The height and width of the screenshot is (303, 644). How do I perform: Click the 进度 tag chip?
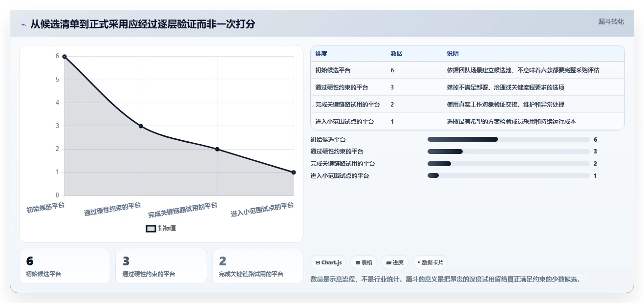pyautogui.click(x=395, y=262)
